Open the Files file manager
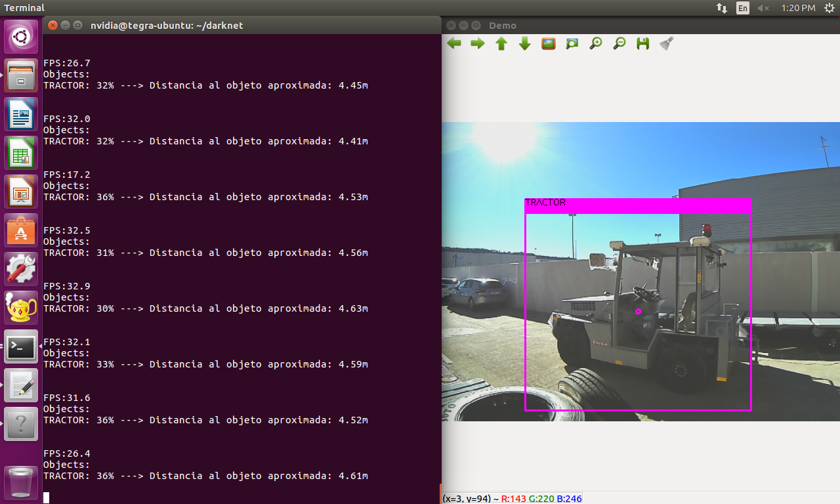The height and width of the screenshot is (504, 840). coord(20,75)
